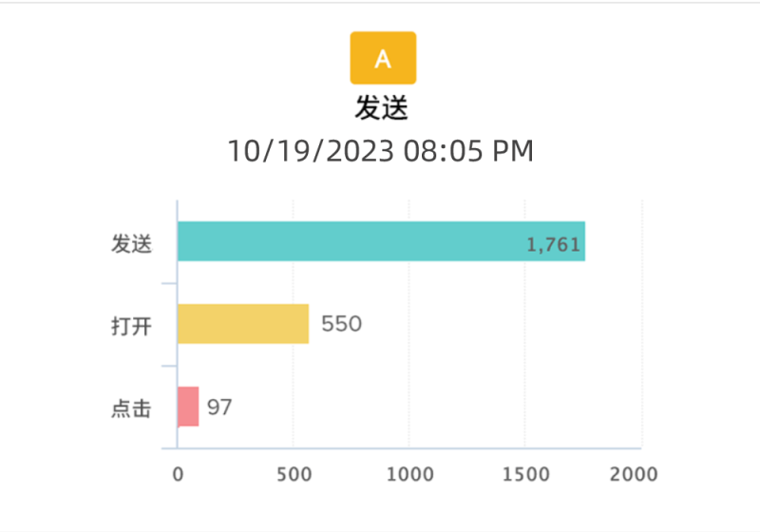This screenshot has width=760, height=532.
Task: Select the red 点击 bar
Action: coord(188,407)
